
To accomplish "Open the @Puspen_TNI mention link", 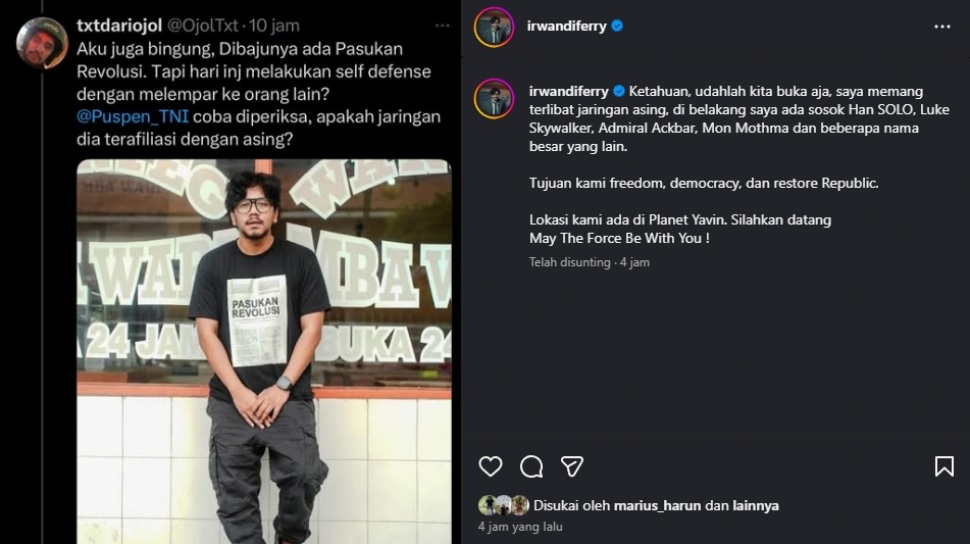I will 132,116.
